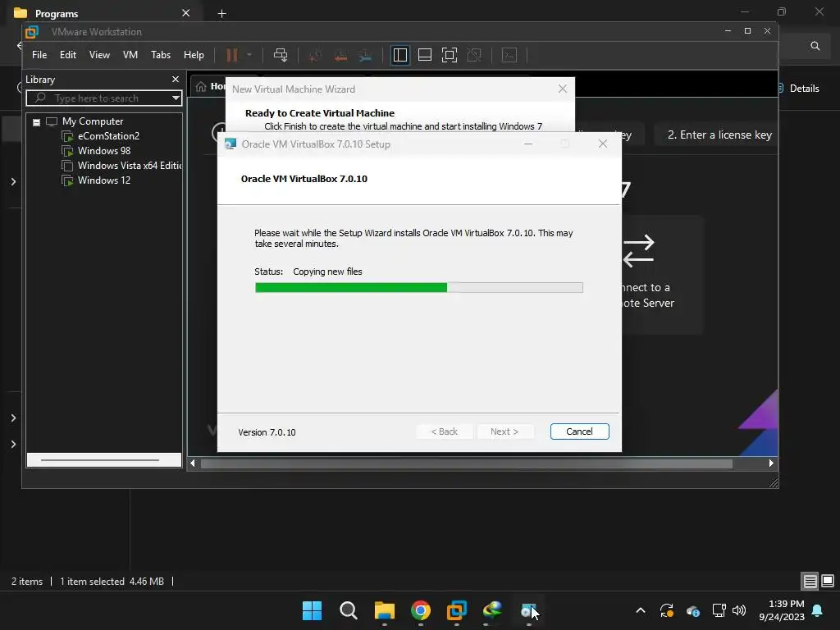The height and width of the screenshot is (630, 840).
Task: Click the File Explorer search icon
Action: tap(815, 46)
